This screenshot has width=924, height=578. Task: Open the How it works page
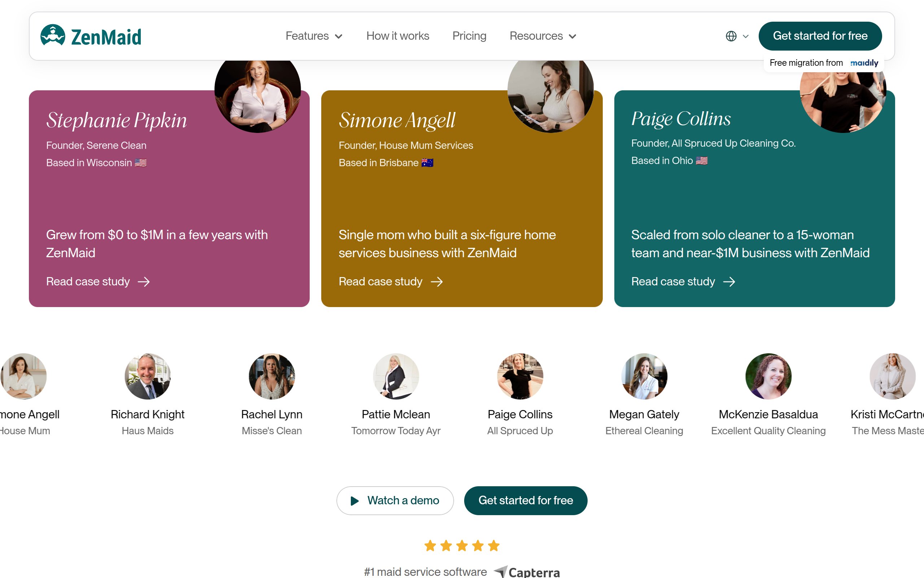click(x=397, y=36)
